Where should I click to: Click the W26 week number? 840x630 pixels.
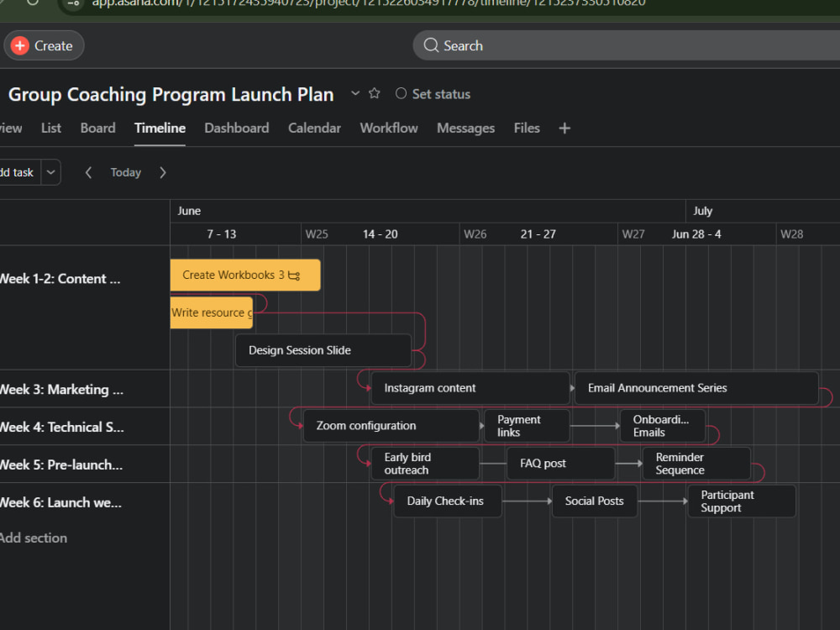coord(475,234)
